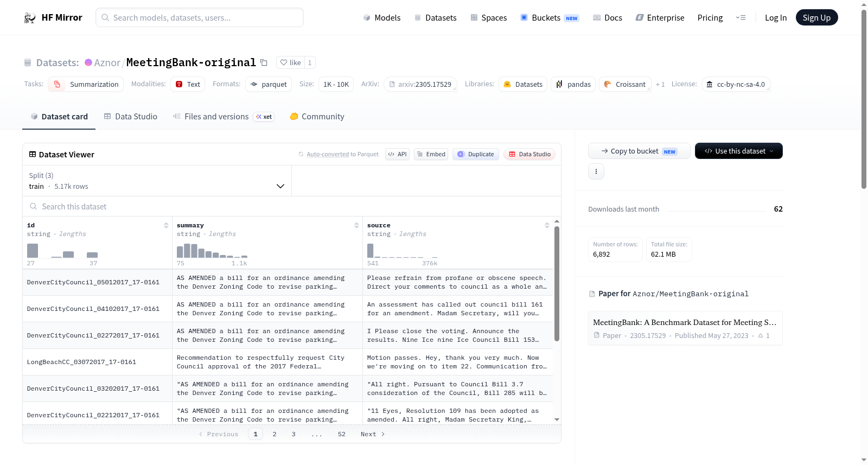The height and width of the screenshot is (465, 868).
Task: Open the MeetingBank paper link
Action: (x=685, y=328)
